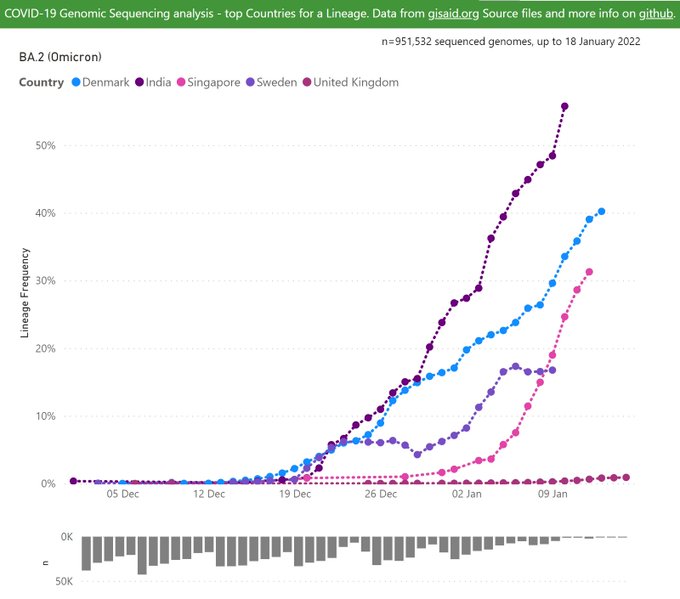Click Singapore's last data point near 31%
680x599 pixels.
[589, 272]
